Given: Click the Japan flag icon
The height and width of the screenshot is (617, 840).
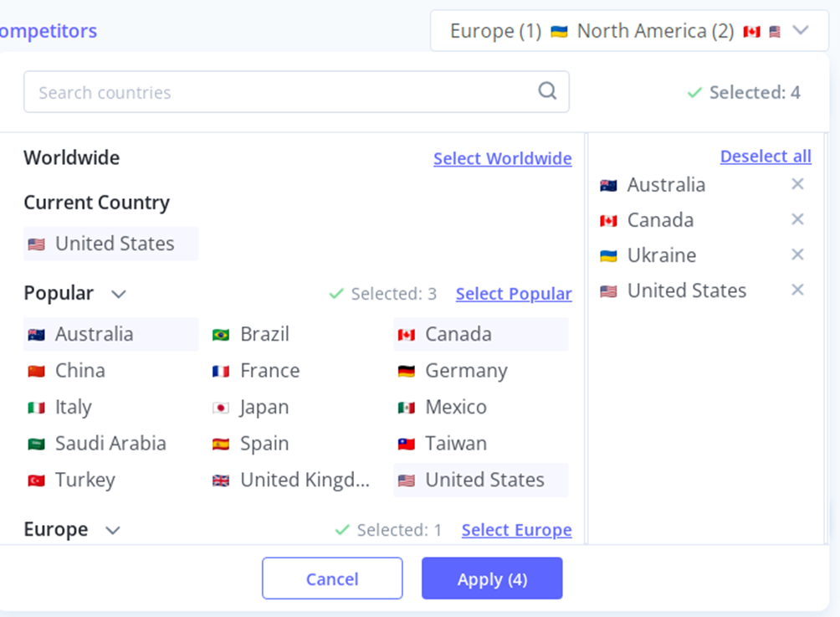Looking at the screenshot, I should tap(221, 408).
